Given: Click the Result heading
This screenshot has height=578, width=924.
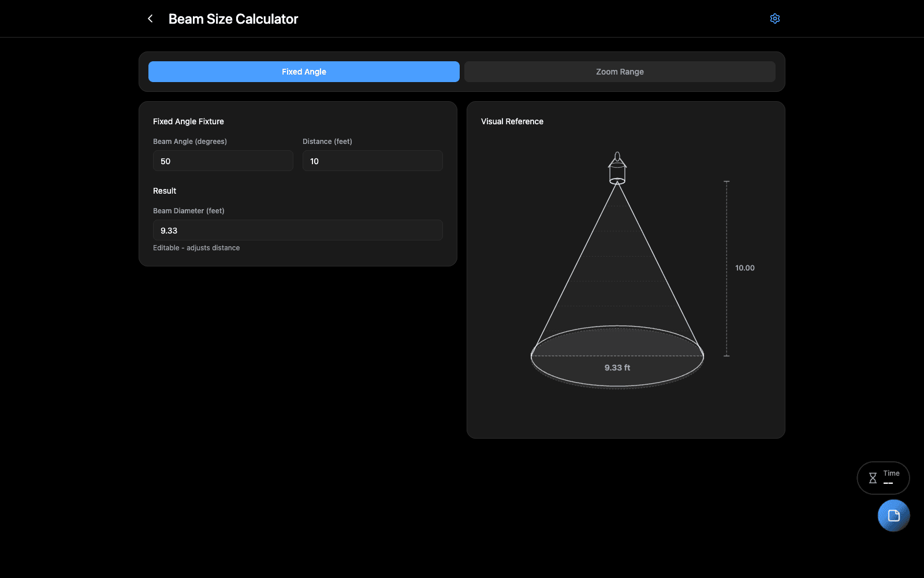Looking at the screenshot, I should tap(165, 191).
